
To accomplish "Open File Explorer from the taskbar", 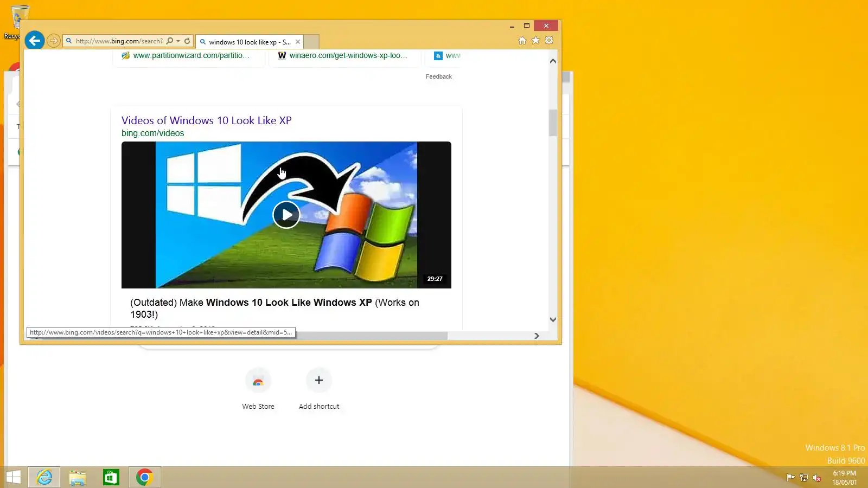I will pyautogui.click(x=78, y=477).
